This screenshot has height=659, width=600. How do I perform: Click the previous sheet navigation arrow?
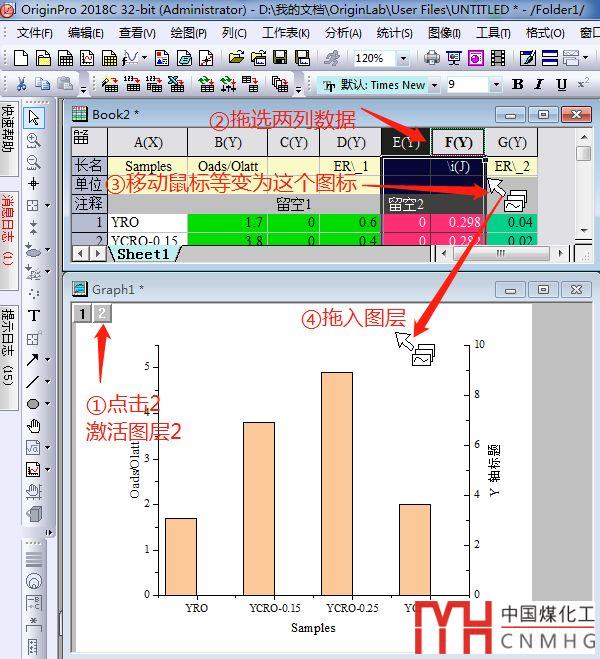pos(81,253)
